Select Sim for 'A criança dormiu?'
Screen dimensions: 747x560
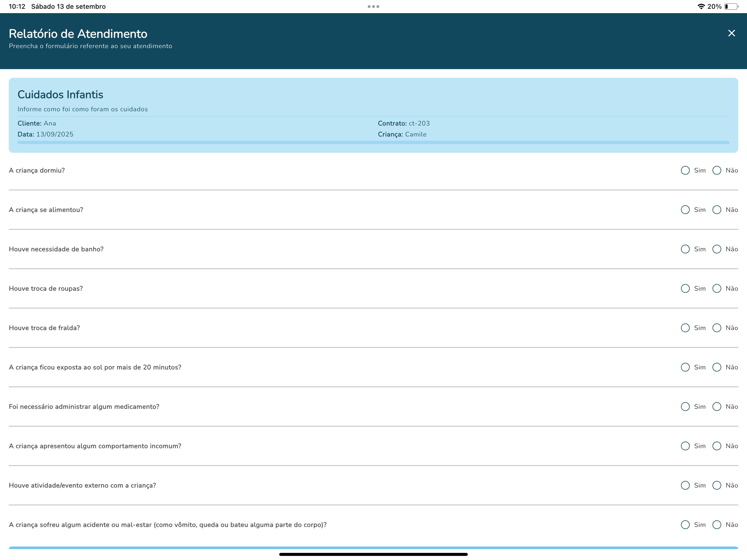(x=685, y=170)
